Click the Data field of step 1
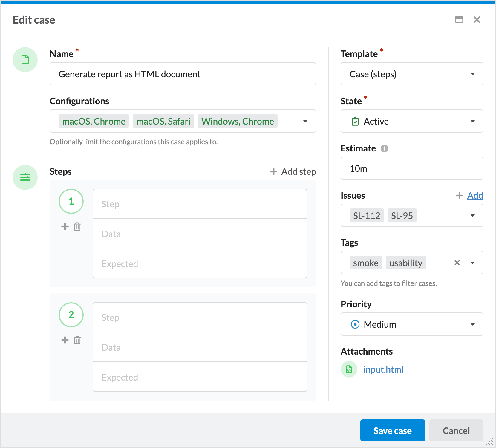 pos(200,234)
